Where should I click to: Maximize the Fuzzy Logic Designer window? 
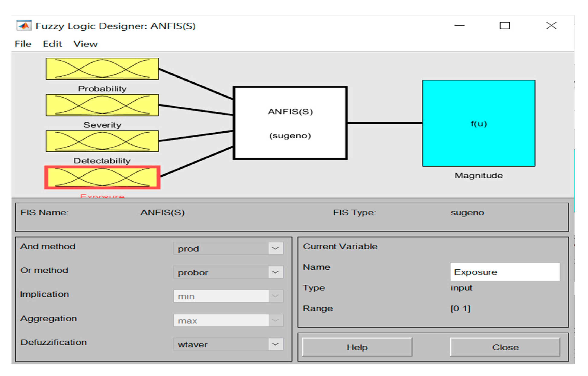click(x=504, y=26)
